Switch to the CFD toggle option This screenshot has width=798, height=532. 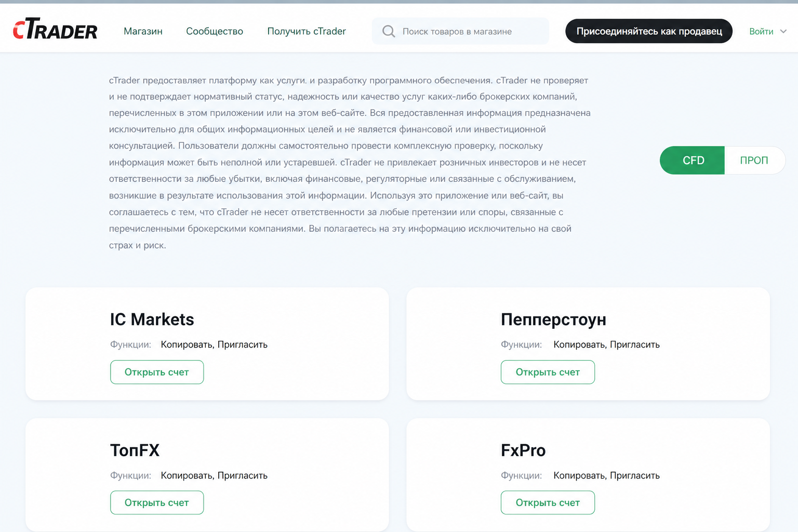point(693,160)
